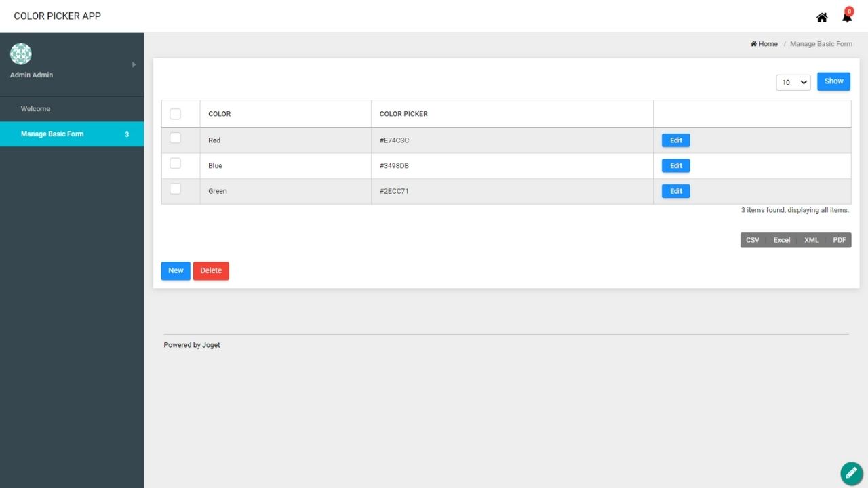Click the green pencil edit floating icon

852,473
